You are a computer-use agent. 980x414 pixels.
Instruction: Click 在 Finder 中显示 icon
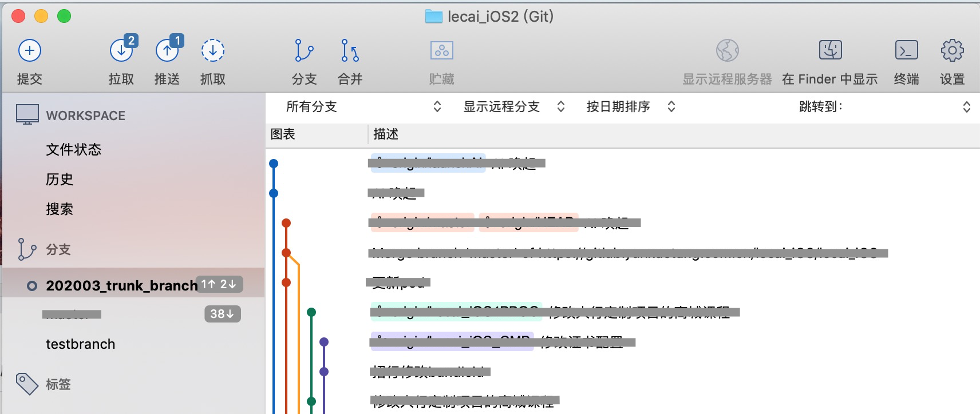pos(830,50)
